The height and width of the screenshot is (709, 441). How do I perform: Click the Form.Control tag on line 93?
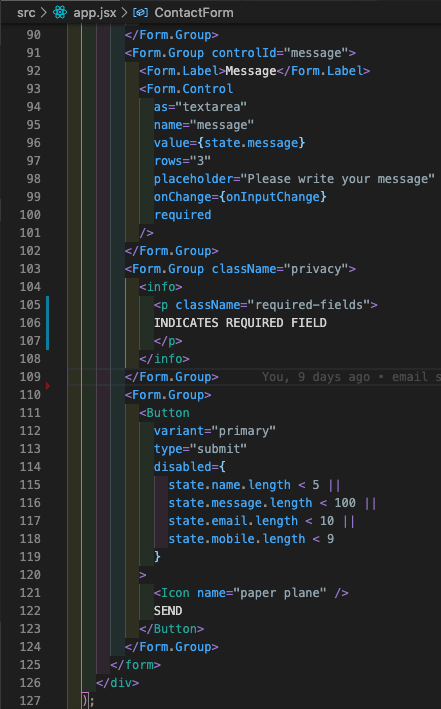[186, 89]
